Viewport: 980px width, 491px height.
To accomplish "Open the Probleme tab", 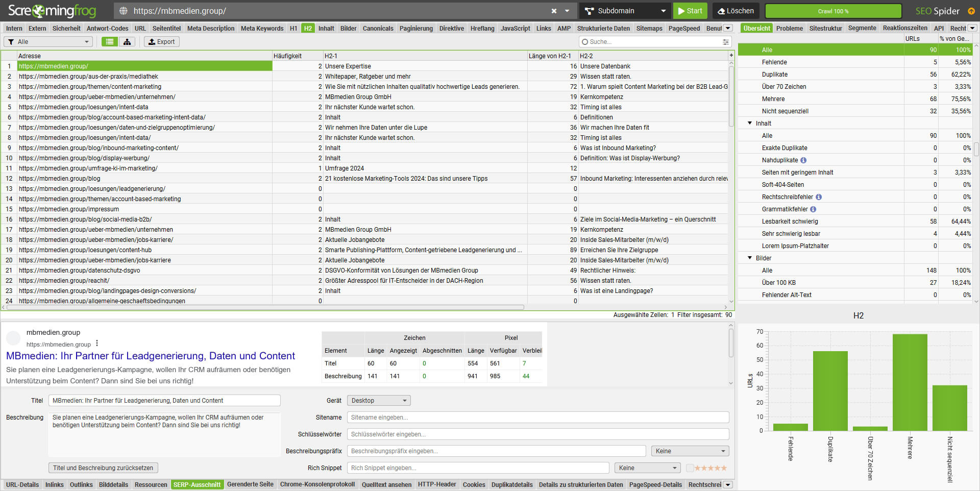I will [789, 29].
